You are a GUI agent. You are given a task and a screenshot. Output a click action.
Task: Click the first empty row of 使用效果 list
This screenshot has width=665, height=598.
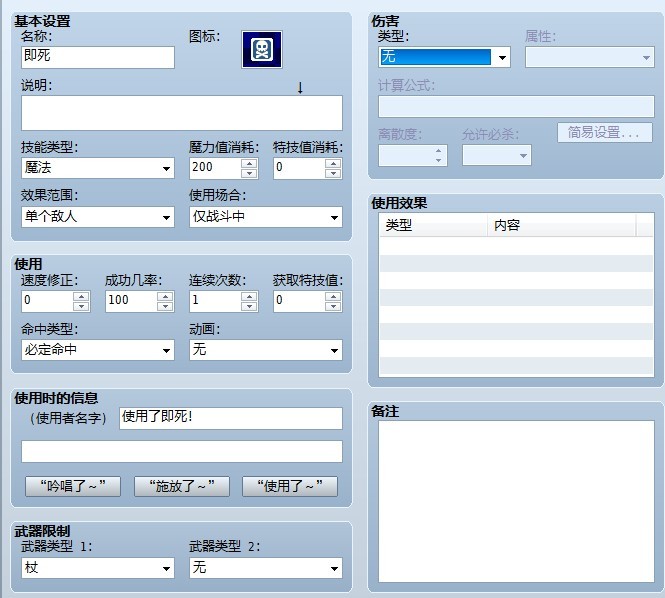(x=516, y=246)
